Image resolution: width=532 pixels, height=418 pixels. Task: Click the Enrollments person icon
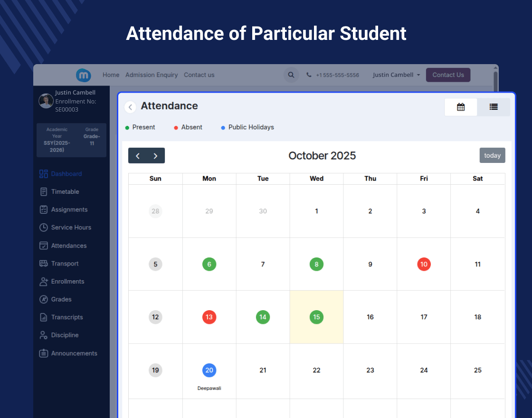click(43, 281)
